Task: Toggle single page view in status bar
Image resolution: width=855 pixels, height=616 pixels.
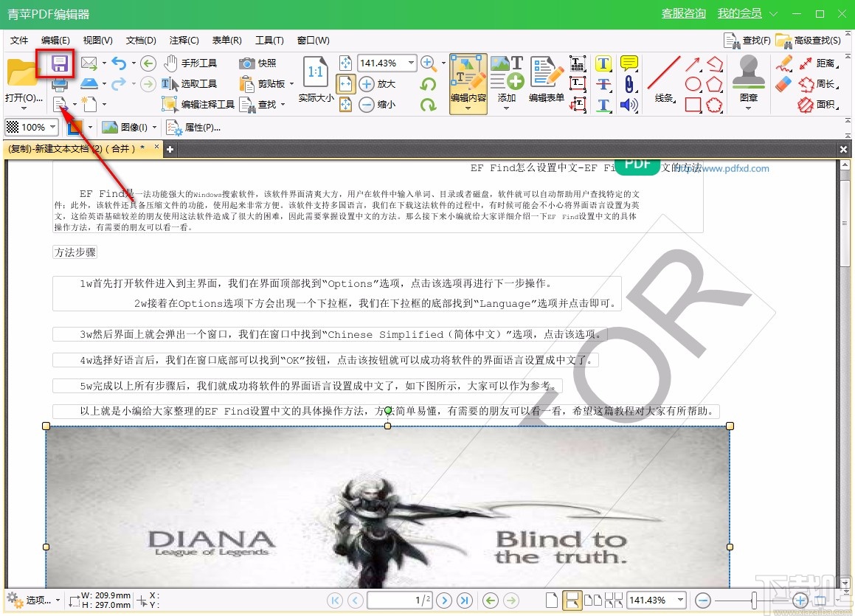Action: 552,600
